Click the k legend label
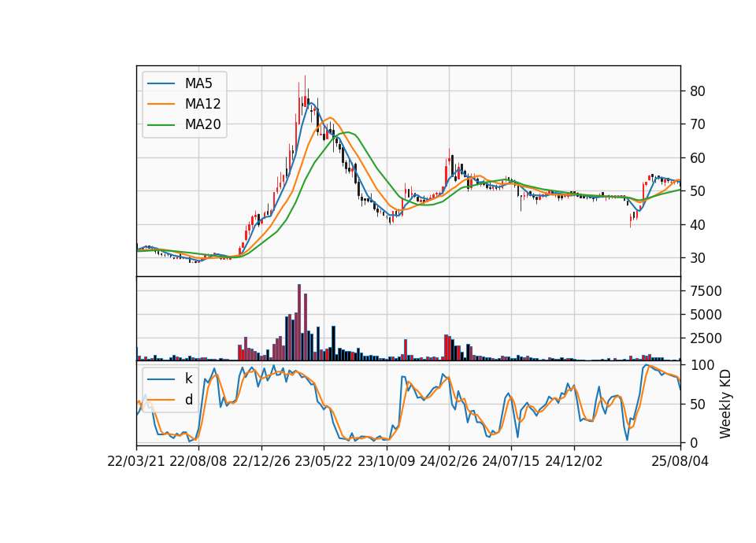The image size is (756, 543). coord(188,379)
